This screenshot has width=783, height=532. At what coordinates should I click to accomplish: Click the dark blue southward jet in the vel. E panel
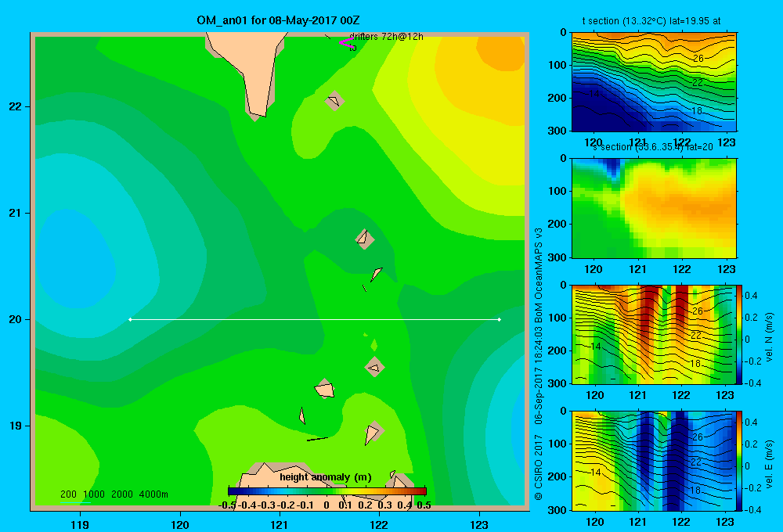tap(677, 462)
